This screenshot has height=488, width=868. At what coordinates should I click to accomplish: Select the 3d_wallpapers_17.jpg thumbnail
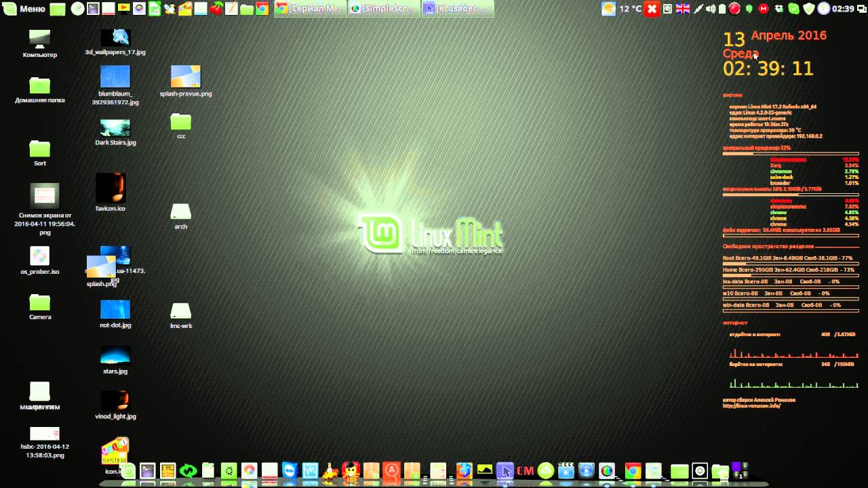(x=115, y=41)
